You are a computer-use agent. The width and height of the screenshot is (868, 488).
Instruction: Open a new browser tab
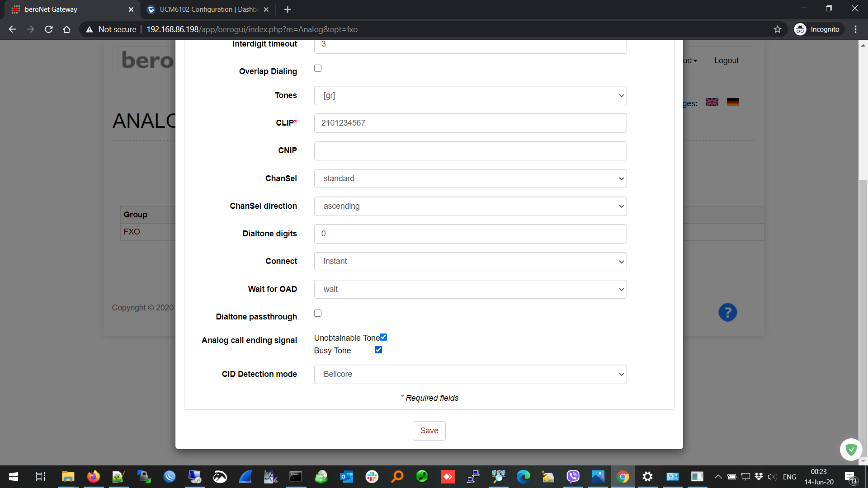(288, 9)
